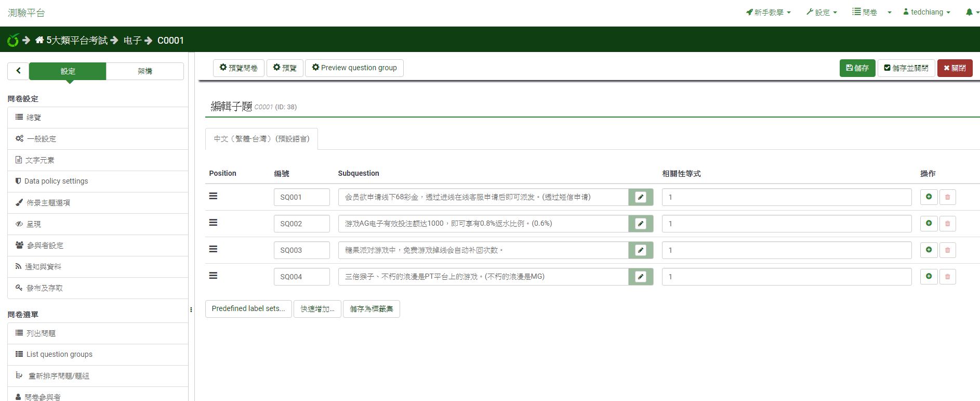Open 一般設定 general settings
This screenshot has height=401, width=980.
coord(98,139)
